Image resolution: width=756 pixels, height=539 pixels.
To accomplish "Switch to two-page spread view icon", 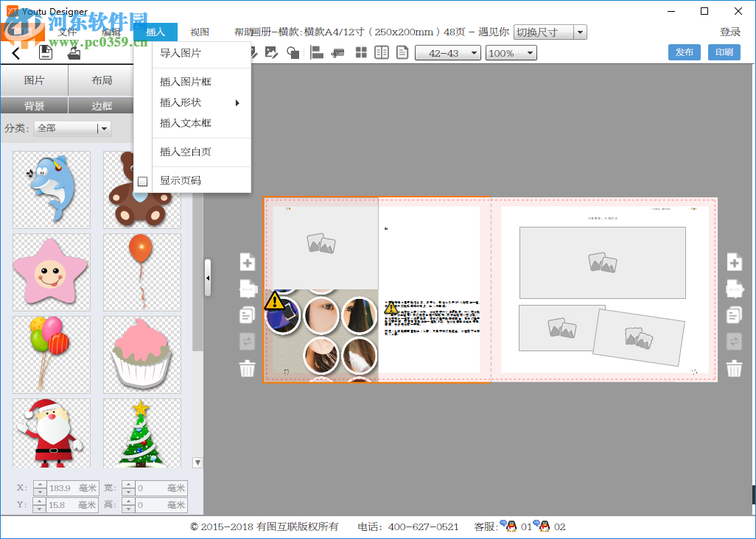I will pyautogui.click(x=382, y=52).
